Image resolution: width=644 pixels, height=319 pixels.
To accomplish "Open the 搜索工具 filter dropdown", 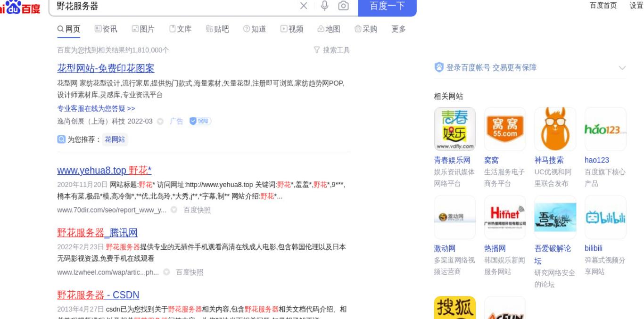I will [332, 50].
